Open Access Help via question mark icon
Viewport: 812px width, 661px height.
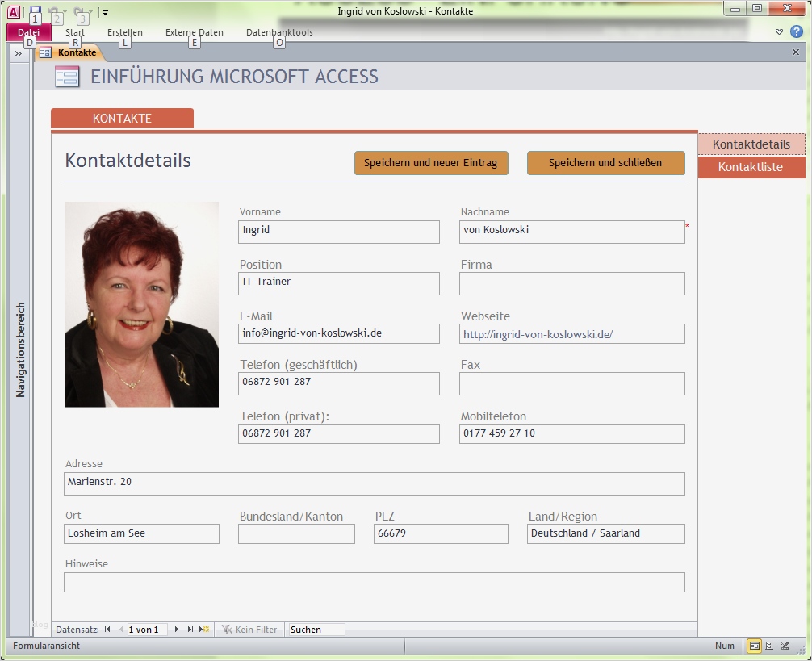pyautogui.click(x=797, y=31)
